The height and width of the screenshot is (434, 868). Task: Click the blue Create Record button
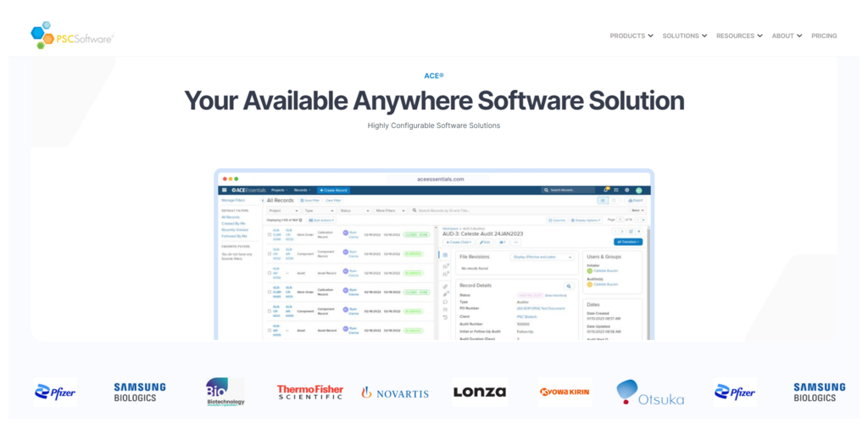tap(333, 191)
